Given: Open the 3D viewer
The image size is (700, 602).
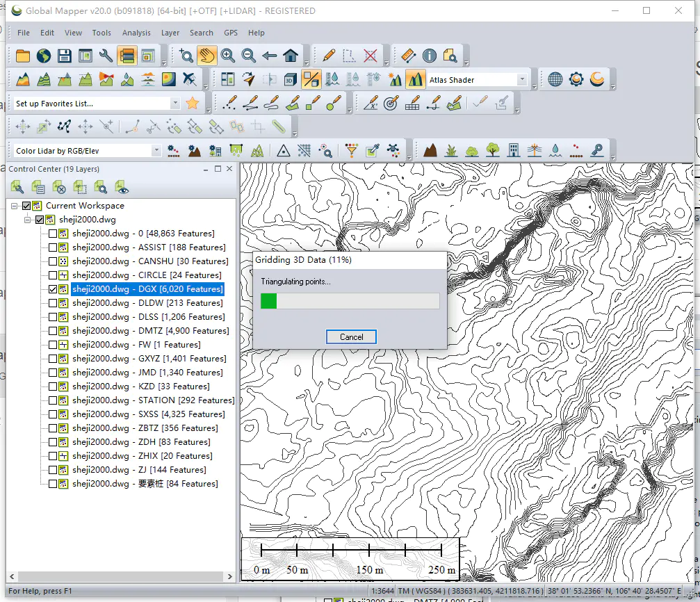Looking at the screenshot, I should pos(291,79).
